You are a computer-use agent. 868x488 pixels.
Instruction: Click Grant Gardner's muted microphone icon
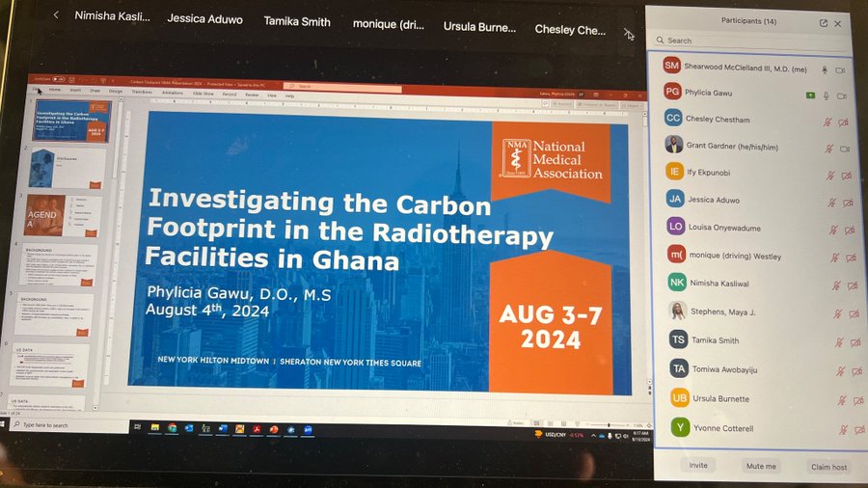click(x=828, y=149)
